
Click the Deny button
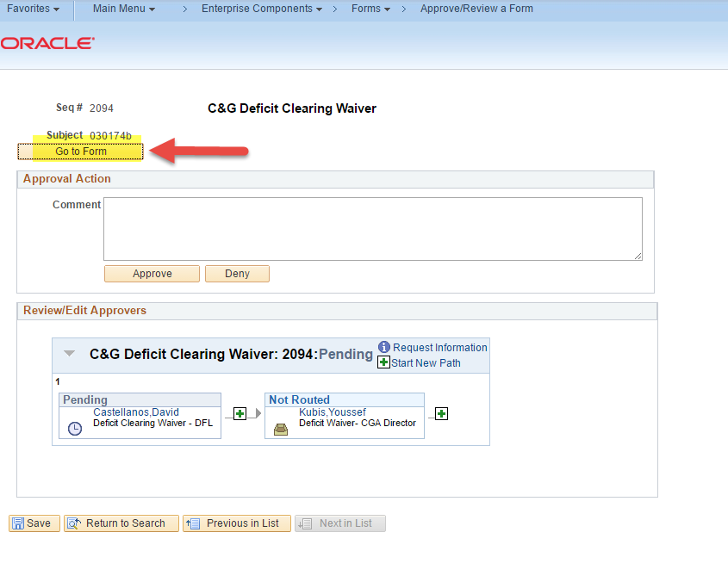coord(237,274)
